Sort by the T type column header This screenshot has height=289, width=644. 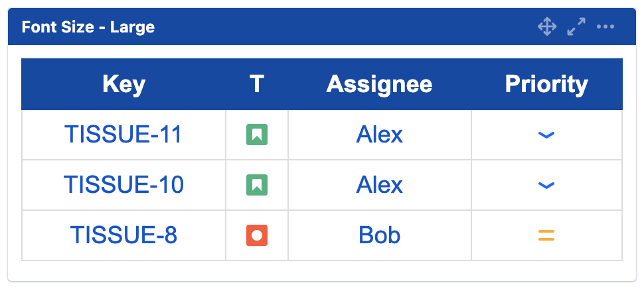point(257,84)
